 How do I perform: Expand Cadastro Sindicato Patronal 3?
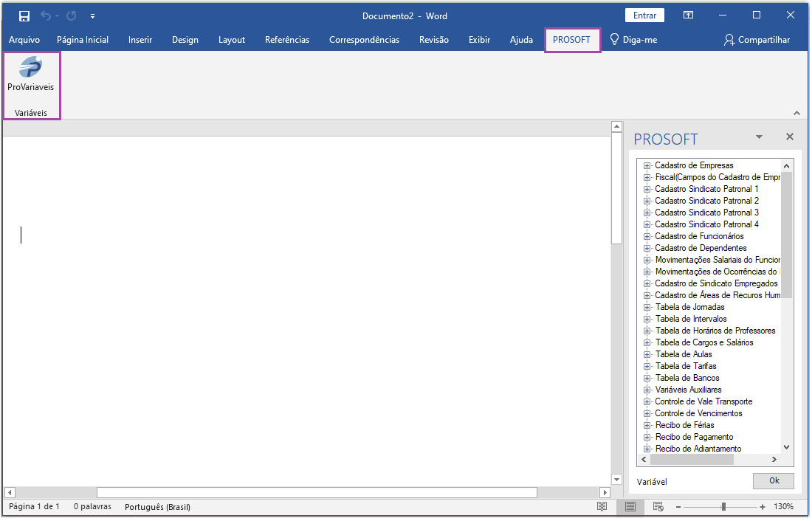tap(647, 213)
